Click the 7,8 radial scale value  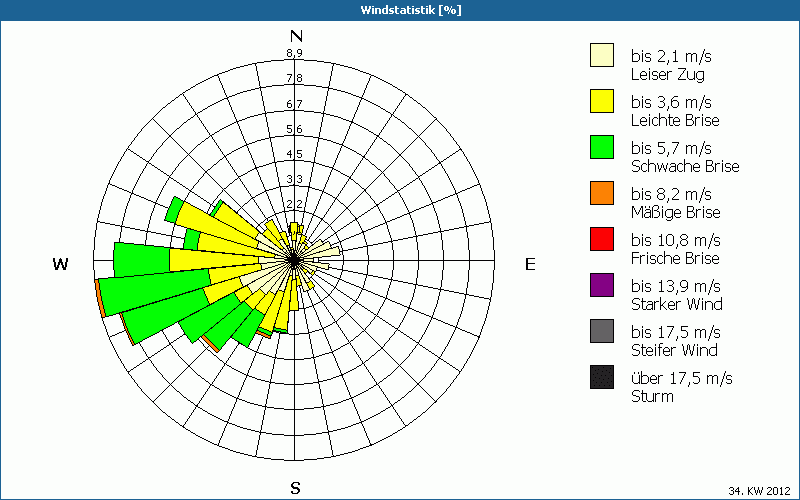tap(294, 78)
